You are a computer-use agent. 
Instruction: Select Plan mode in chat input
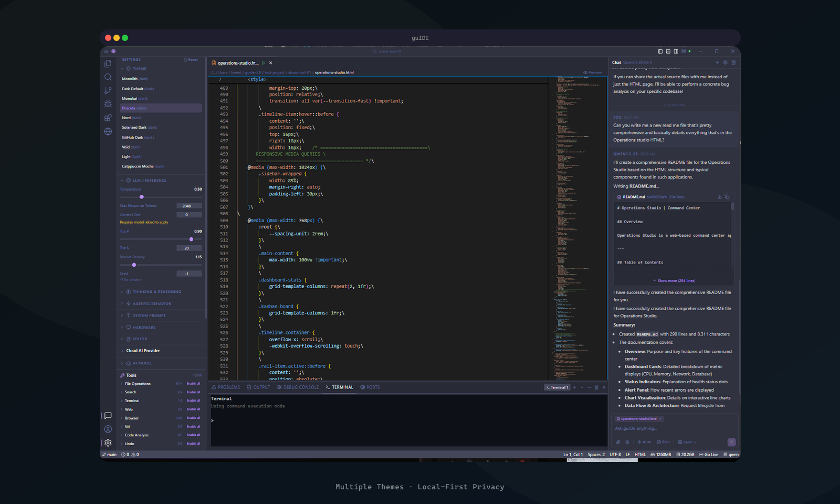point(664,442)
